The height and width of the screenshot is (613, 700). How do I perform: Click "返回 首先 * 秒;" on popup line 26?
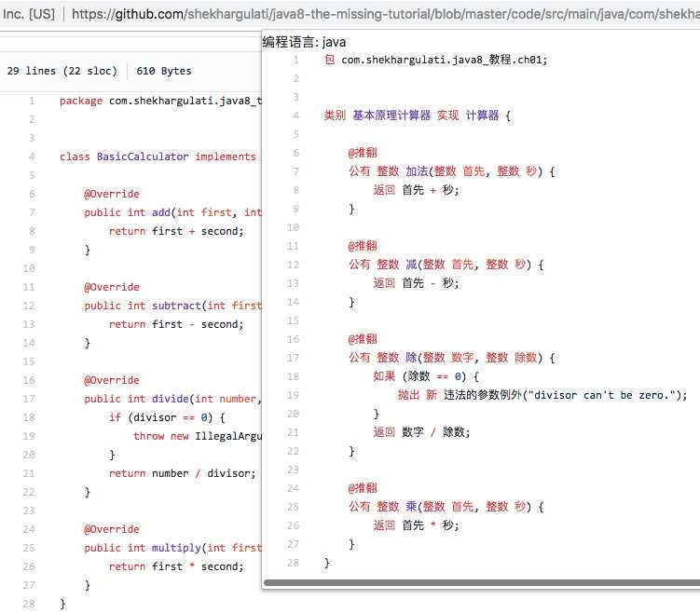coord(416,525)
